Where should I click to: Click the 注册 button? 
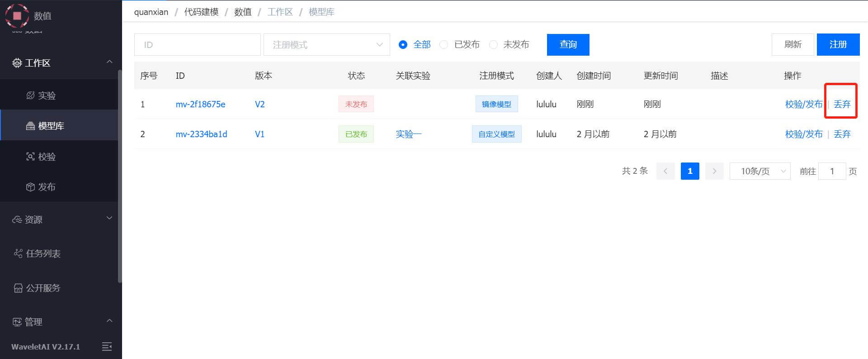click(838, 44)
